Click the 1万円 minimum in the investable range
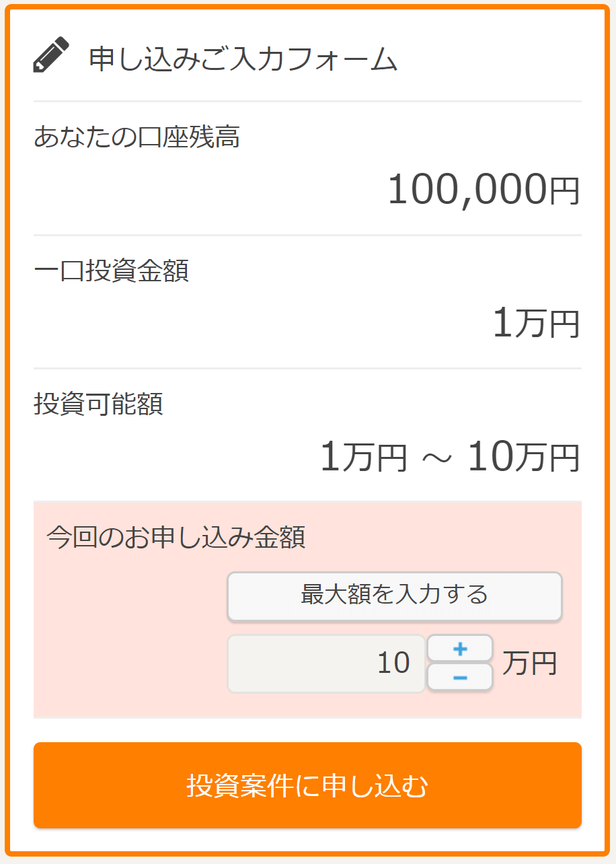616x864 pixels. pos(363,458)
